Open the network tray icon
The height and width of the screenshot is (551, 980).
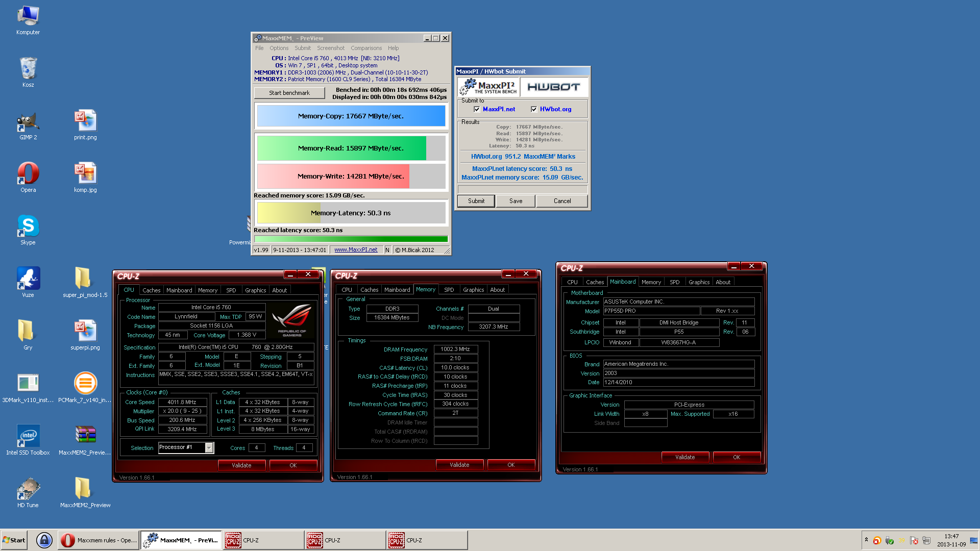926,541
